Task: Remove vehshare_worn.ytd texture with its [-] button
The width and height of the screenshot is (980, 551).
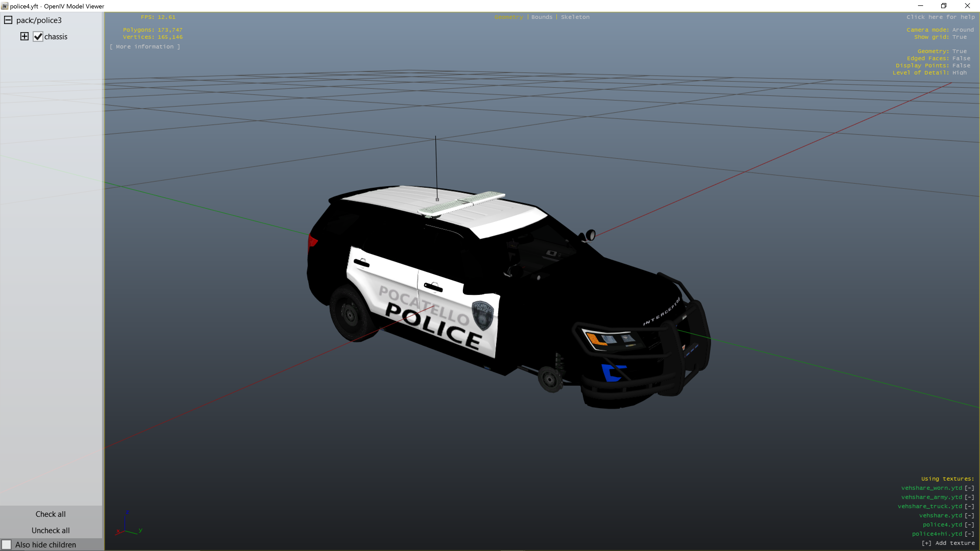Action: point(969,488)
